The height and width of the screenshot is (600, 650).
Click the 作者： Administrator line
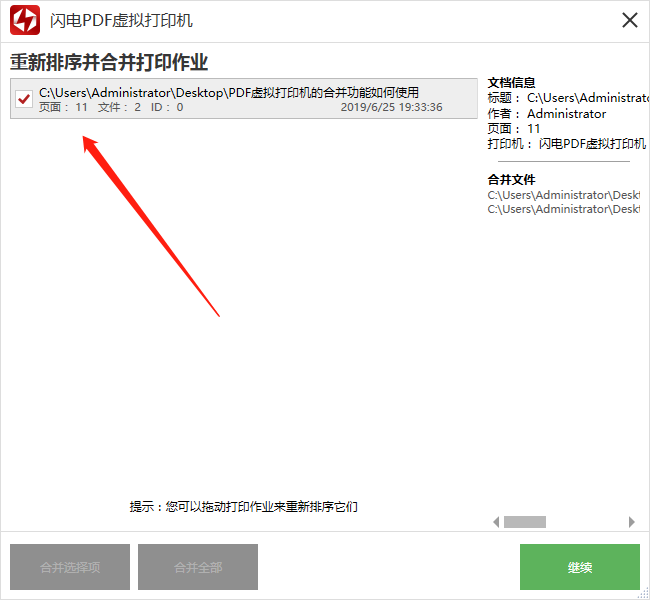547,114
